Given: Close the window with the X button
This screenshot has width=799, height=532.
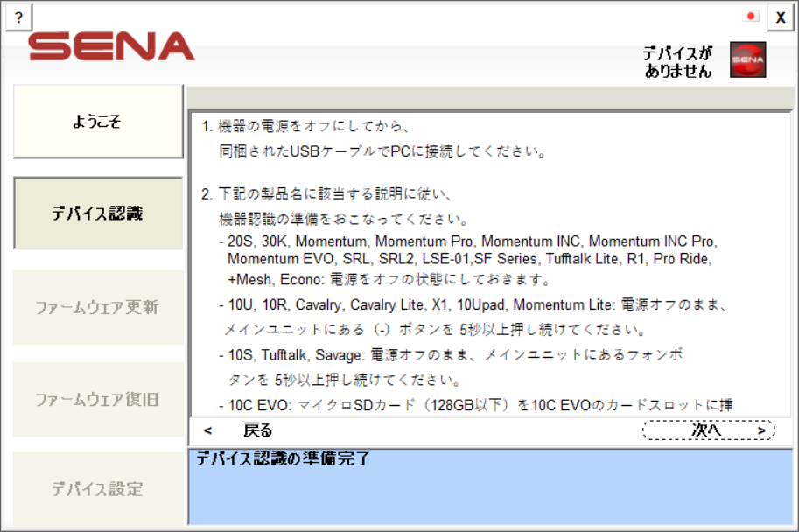Looking at the screenshot, I should pyautogui.click(x=780, y=17).
